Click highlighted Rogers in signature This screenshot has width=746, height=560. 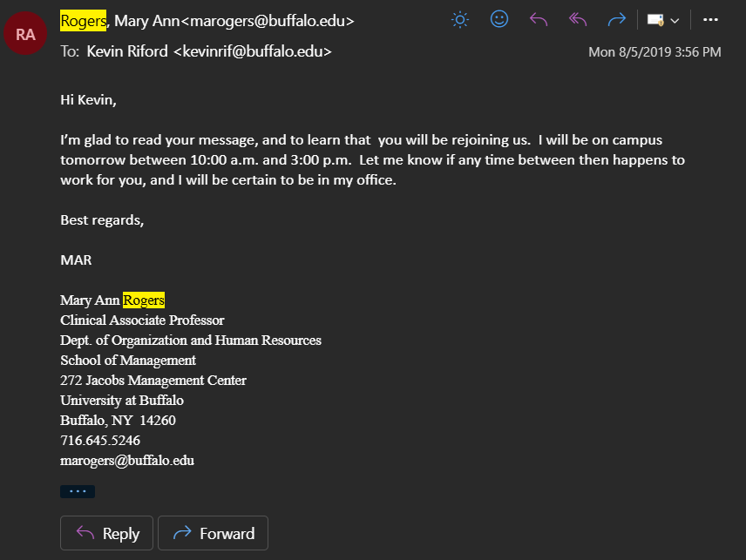tap(144, 300)
